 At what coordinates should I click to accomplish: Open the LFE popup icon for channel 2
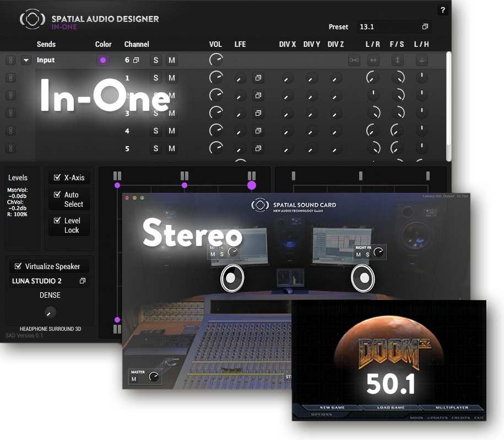258,95
